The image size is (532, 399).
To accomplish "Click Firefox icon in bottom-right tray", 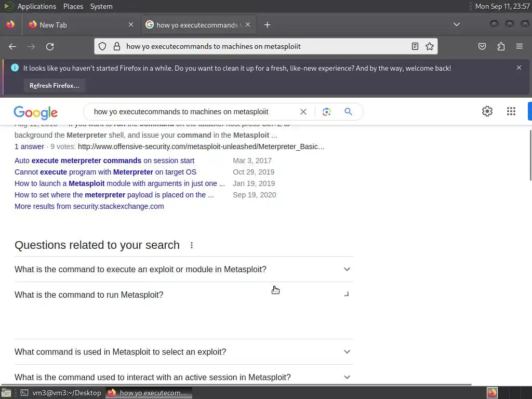I will click(492, 393).
